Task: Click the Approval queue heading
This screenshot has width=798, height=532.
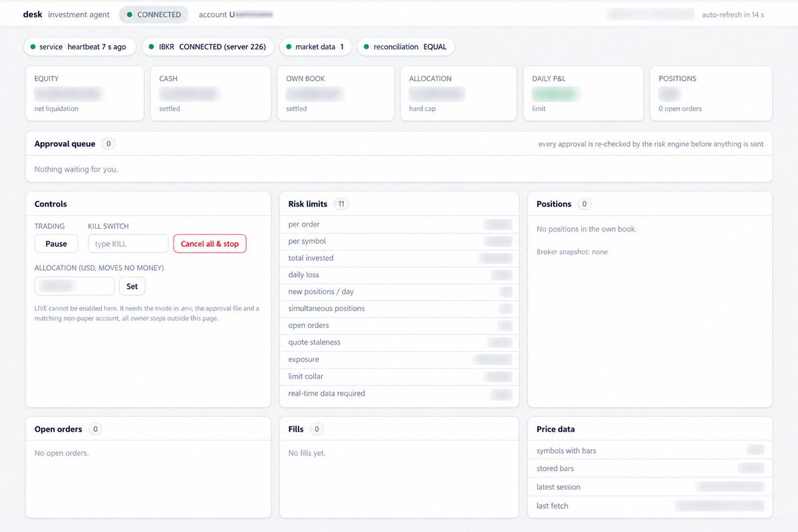Action: [x=65, y=144]
